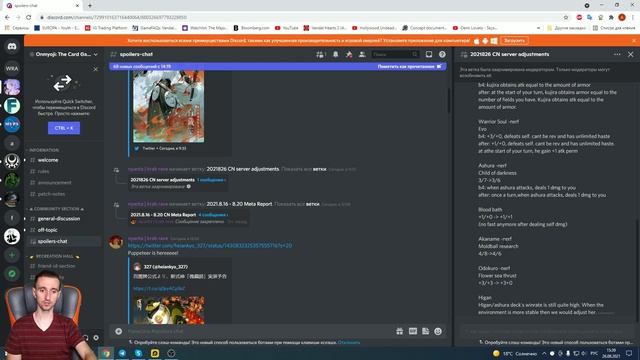Open the Discord home button
640x360 pixels.
click(x=12, y=47)
